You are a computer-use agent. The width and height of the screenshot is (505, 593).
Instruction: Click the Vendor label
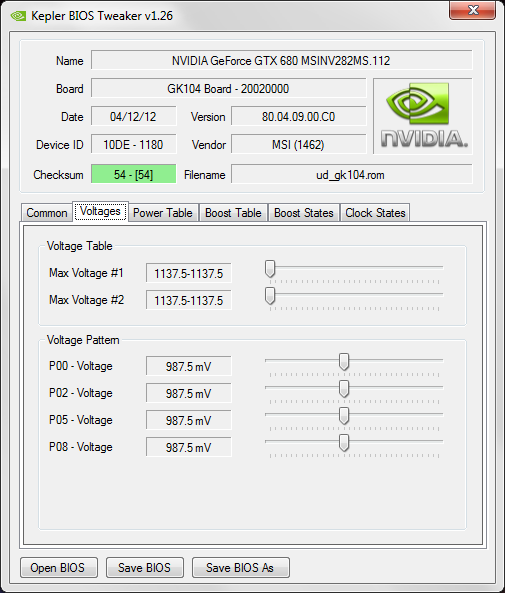pyautogui.click(x=208, y=145)
